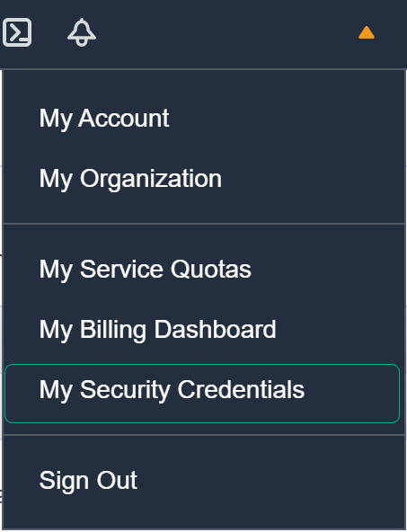Launch AWS CloudShell from the top bar

pos(17,32)
